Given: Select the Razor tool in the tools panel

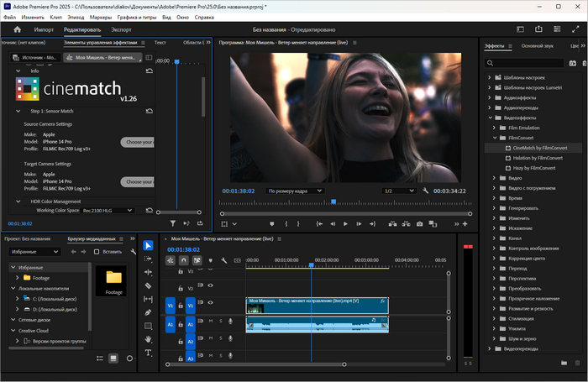Looking at the screenshot, I should 148,285.
